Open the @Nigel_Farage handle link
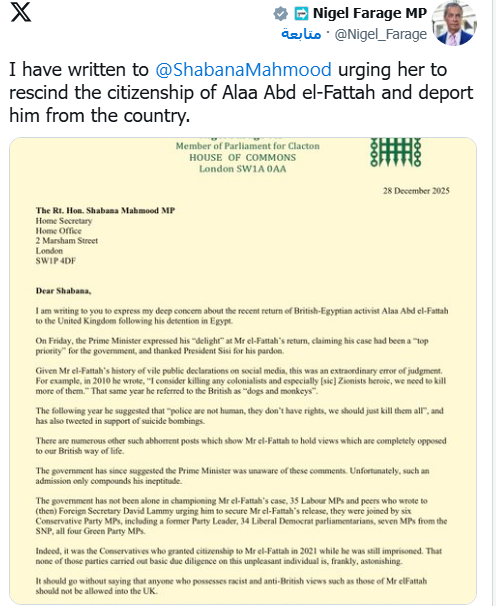The image size is (496, 606). click(380, 34)
